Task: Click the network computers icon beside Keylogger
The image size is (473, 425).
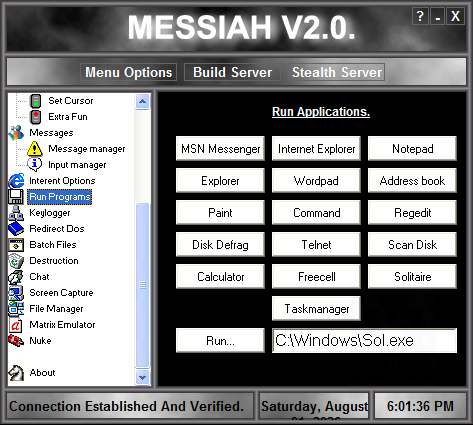Action: click(16, 213)
